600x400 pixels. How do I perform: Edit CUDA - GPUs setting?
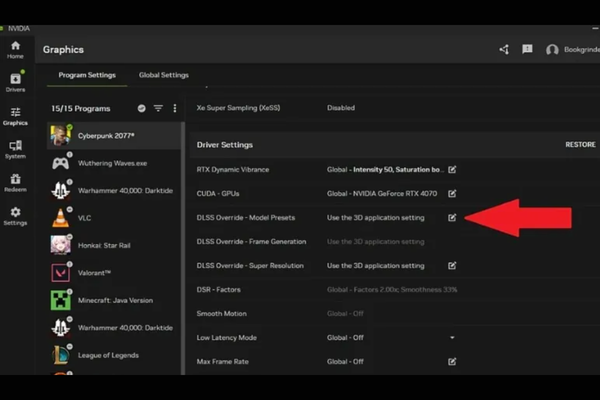tap(452, 194)
